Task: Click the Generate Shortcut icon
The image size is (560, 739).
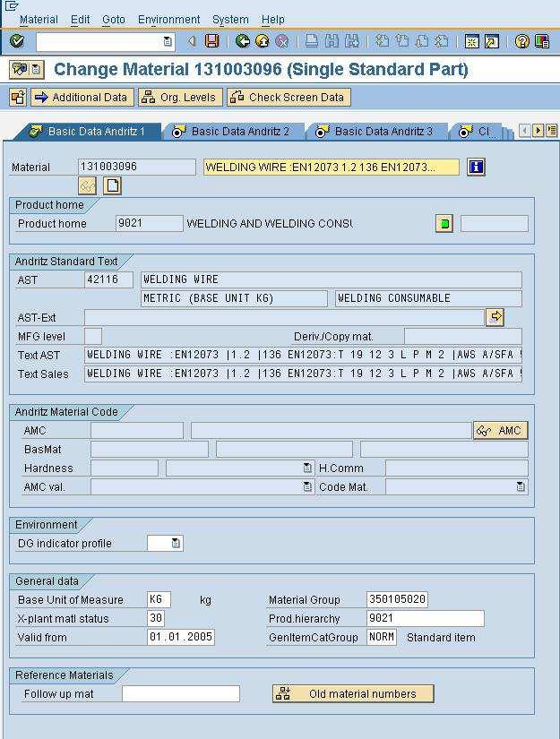Action: pos(492,41)
